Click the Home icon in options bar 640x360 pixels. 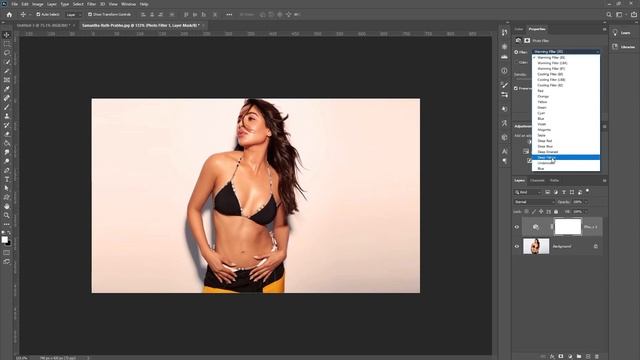[9, 15]
